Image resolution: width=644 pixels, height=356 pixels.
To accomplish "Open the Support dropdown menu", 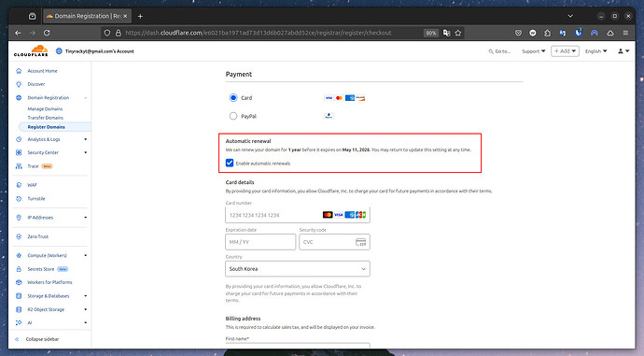I will (534, 51).
